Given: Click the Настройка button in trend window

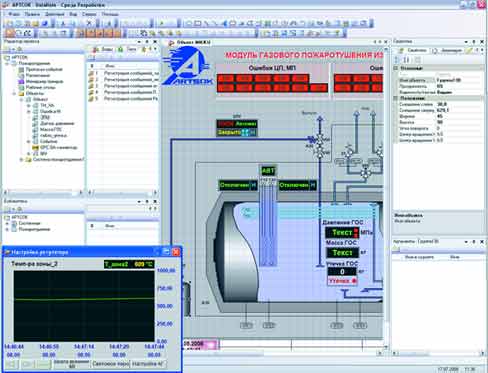Looking at the screenshot, I should tap(148, 364).
